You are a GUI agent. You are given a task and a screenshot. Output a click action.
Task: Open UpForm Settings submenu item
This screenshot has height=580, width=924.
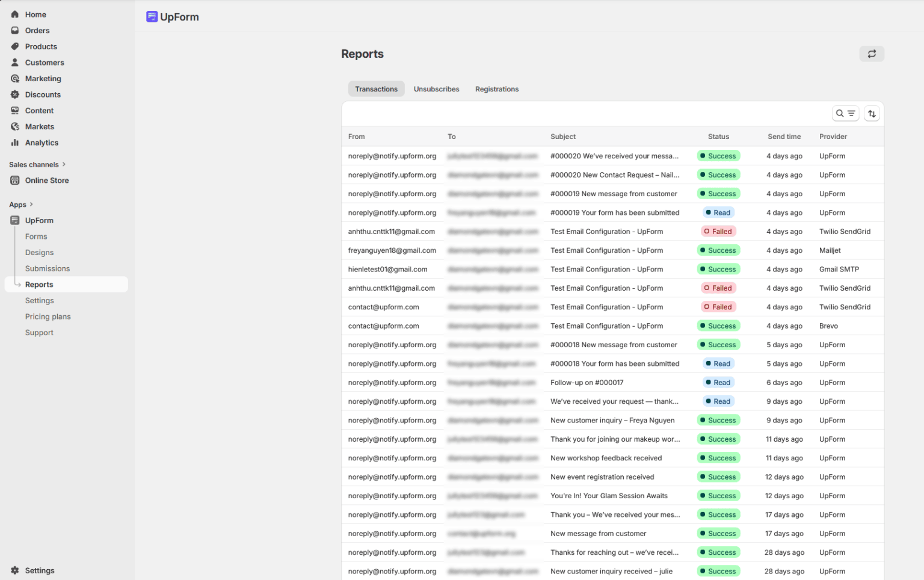(x=40, y=301)
